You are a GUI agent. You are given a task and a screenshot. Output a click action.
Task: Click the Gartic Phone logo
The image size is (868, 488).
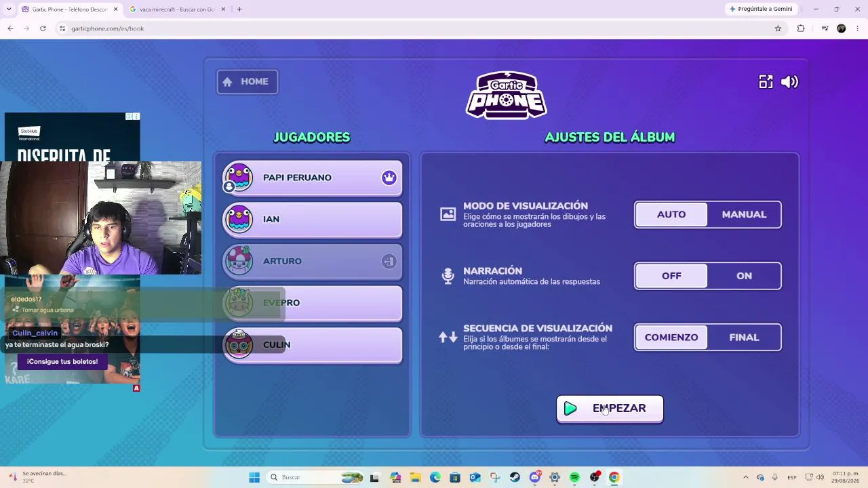tap(507, 95)
